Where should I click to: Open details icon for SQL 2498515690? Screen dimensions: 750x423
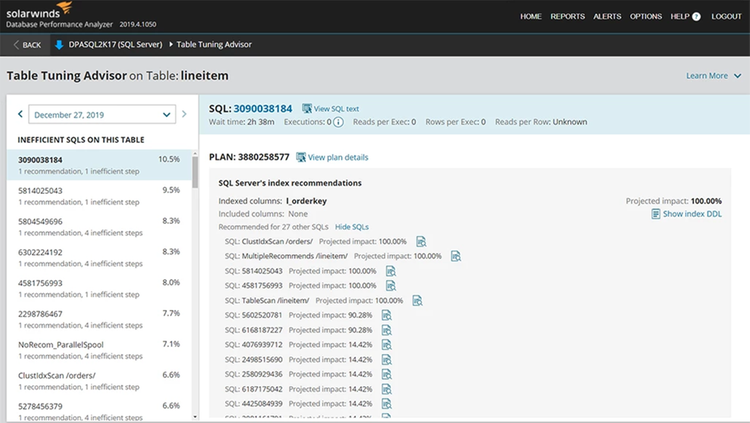[x=386, y=359]
